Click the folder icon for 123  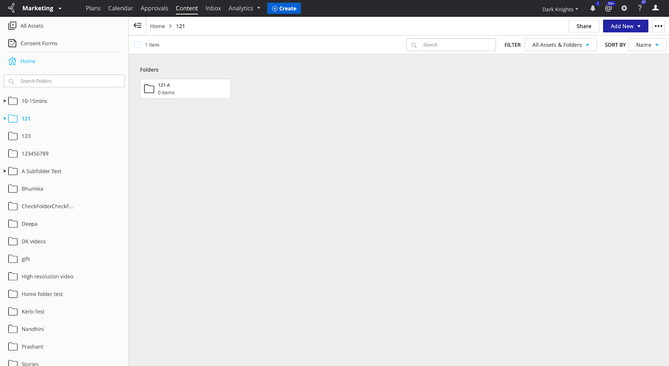pos(13,136)
